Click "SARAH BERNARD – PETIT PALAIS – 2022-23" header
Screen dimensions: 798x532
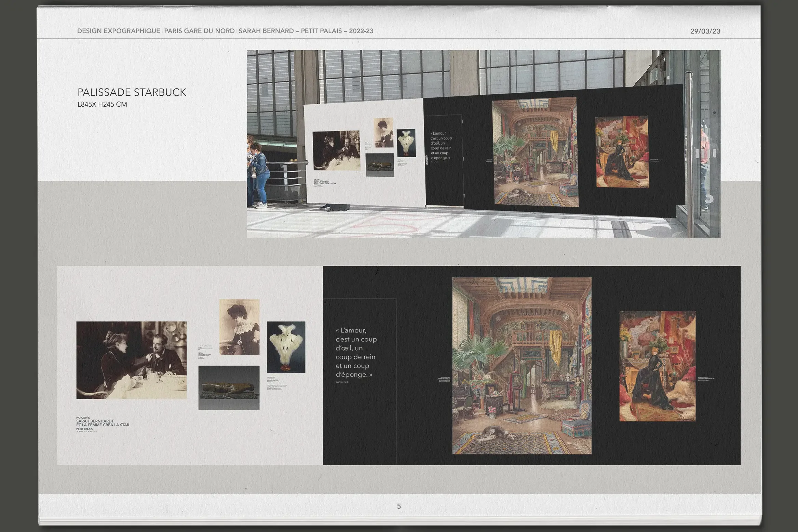(306, 31)
